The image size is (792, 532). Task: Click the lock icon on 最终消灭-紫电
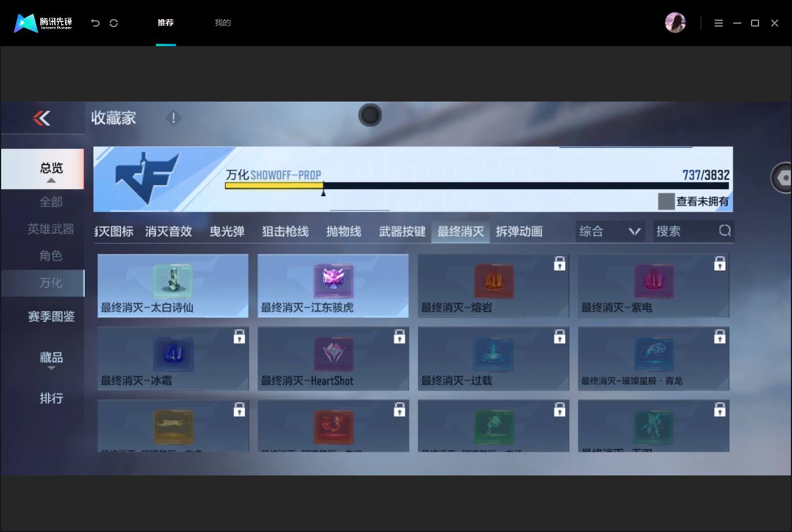pos(719,264)
